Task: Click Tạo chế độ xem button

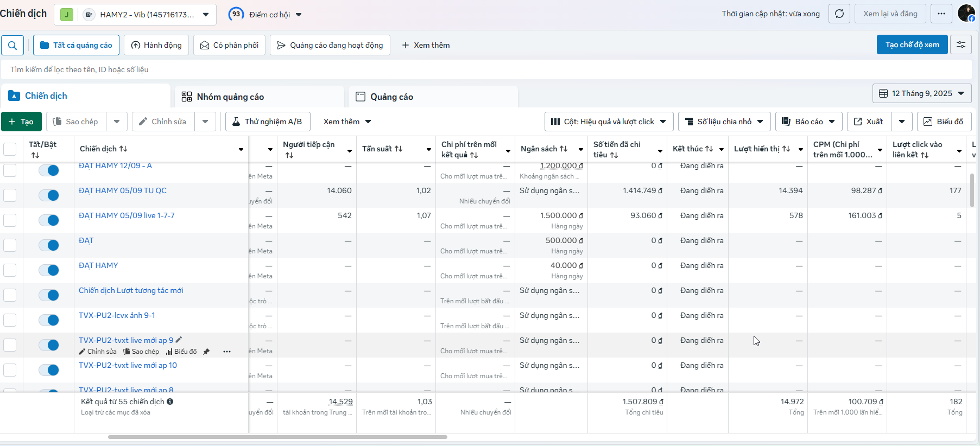Action: tap(912, 44)
